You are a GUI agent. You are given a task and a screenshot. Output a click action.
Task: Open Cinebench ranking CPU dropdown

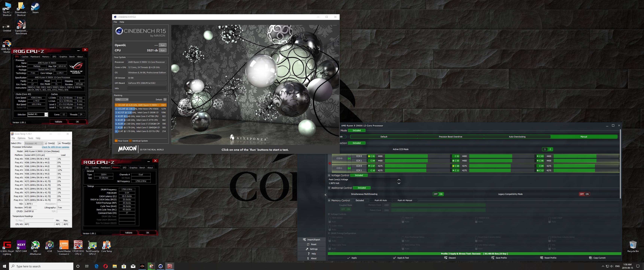pos(122,100)
